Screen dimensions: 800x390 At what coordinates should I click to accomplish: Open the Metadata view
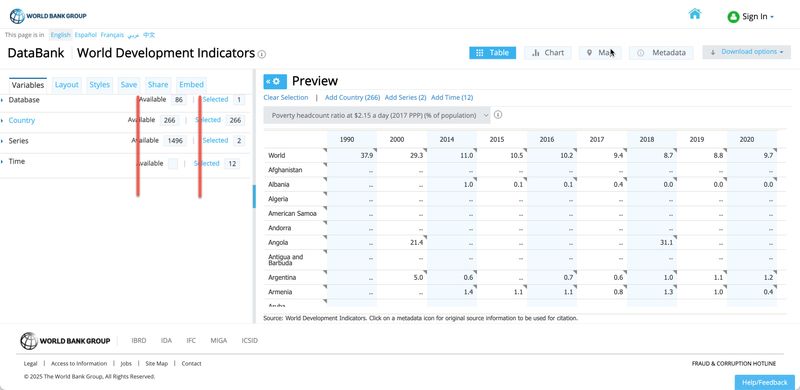[661, 53]
